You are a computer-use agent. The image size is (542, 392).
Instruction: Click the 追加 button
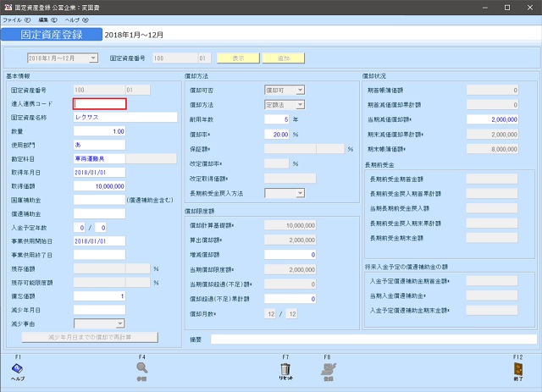[x=283, y=58]
